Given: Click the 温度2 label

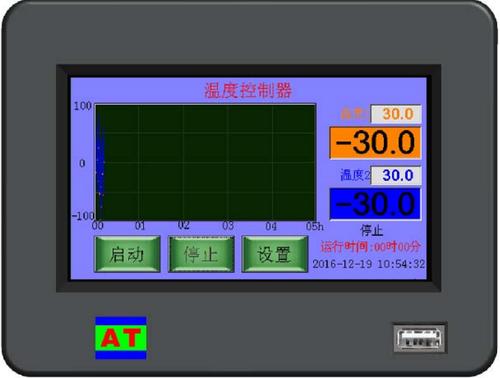Looking at the screenshot, I should 355,175.
